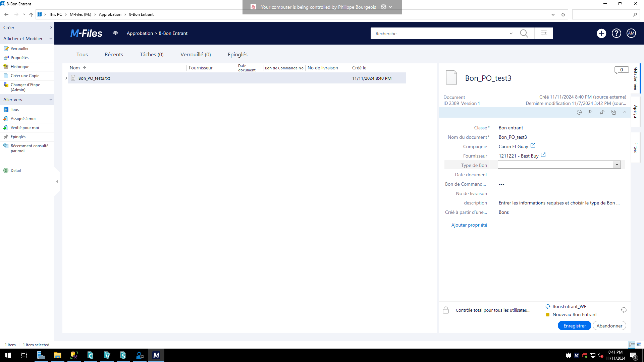The width and height of the screenshot is (644, 362).
Task: Open the help question mark icon
Action: (x=616, y=33)
